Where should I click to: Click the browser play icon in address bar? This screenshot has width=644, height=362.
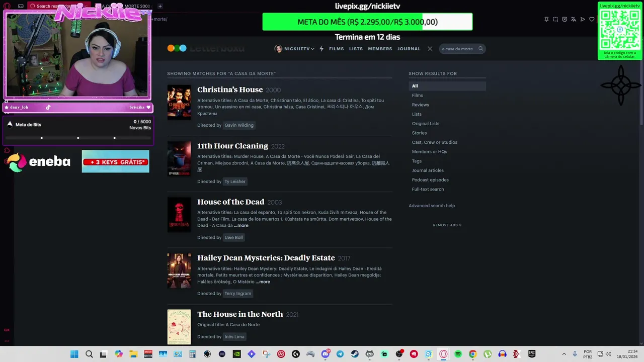(583, 20)
